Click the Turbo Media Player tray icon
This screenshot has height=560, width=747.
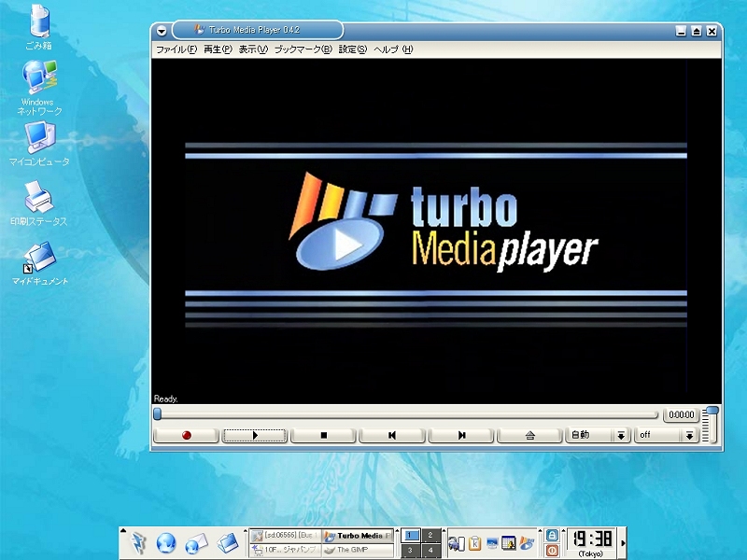527,543
